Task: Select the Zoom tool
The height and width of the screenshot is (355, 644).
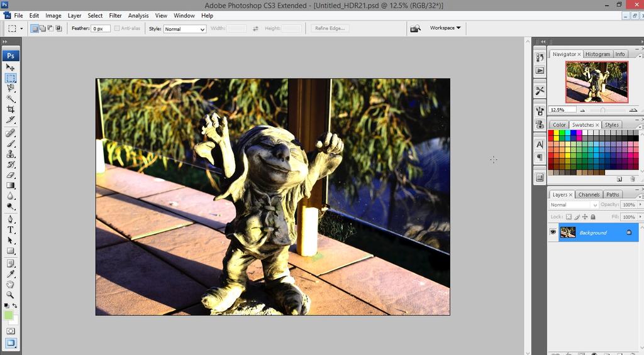Action: [11, 295]
